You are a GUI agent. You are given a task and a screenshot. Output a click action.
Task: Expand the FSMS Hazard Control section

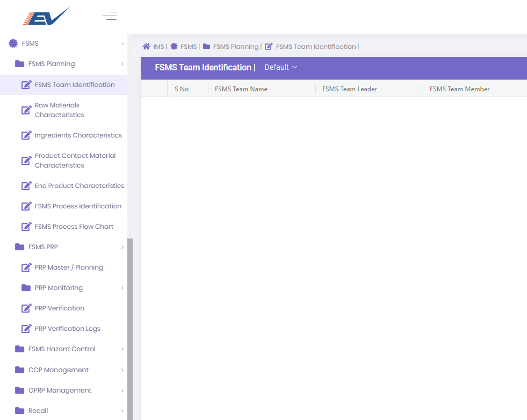[x=122, y=349]
